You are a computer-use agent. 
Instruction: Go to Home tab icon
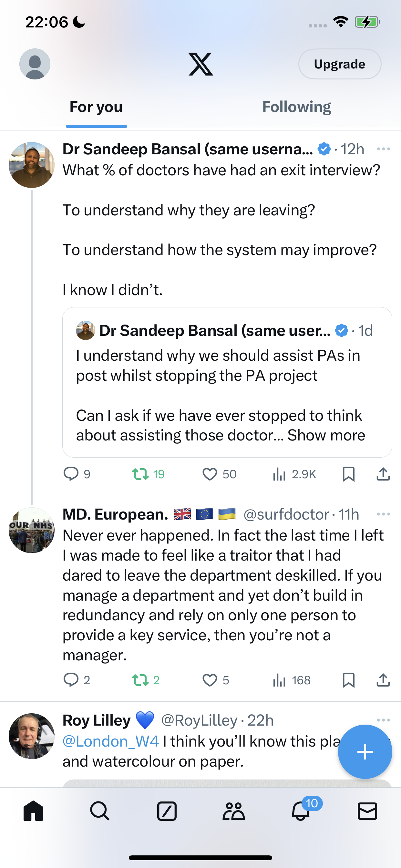(33, 811)
